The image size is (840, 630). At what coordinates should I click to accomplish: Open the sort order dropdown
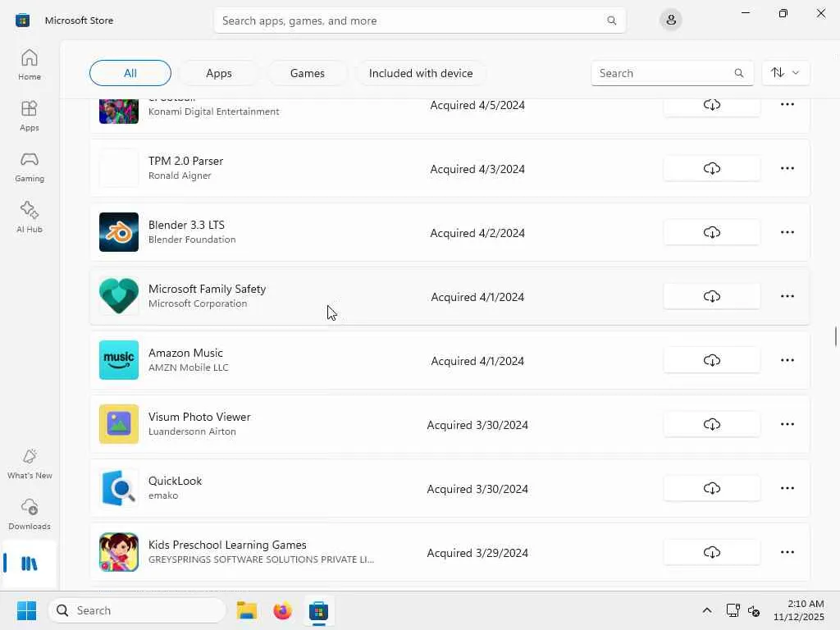pos(785,73)
